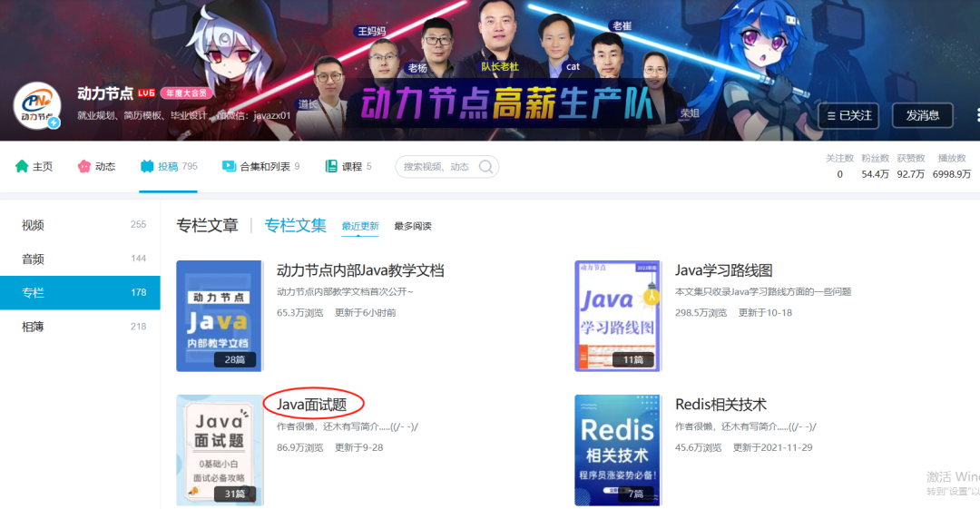Viewport: 980px width, 509px height.
Task: Sort articles by 最多阅读
Action: pos(412,226)
